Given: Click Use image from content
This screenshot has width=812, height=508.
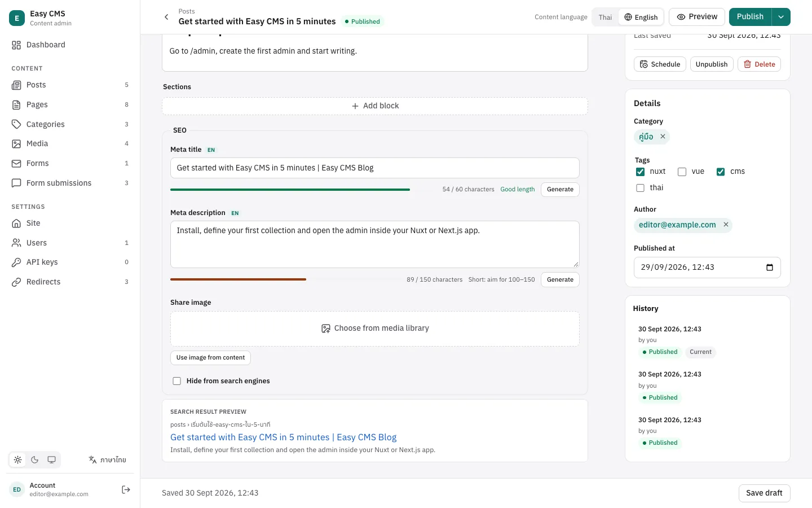Looking at the screenshot, I should click(210, 358).
